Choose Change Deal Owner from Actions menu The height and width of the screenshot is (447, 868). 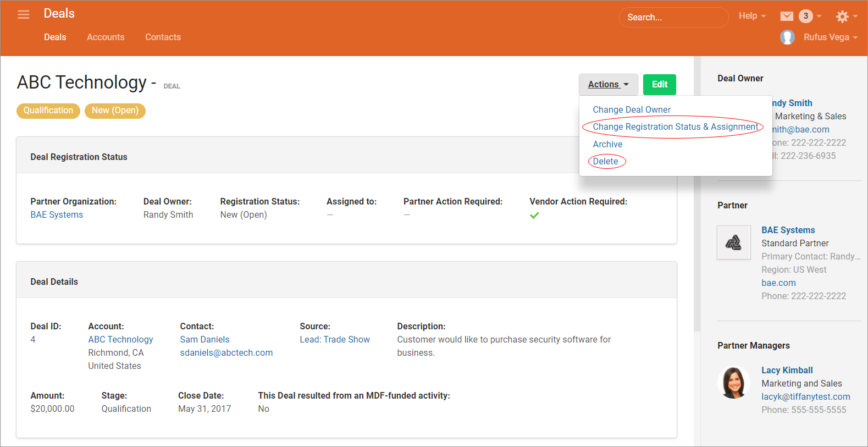point(632,110)
